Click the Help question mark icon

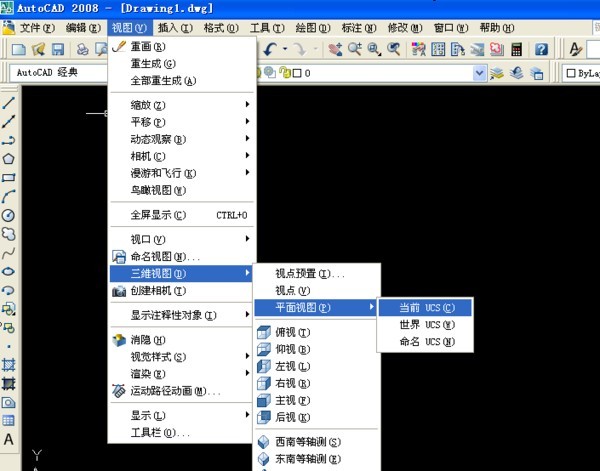pos(541,49)
